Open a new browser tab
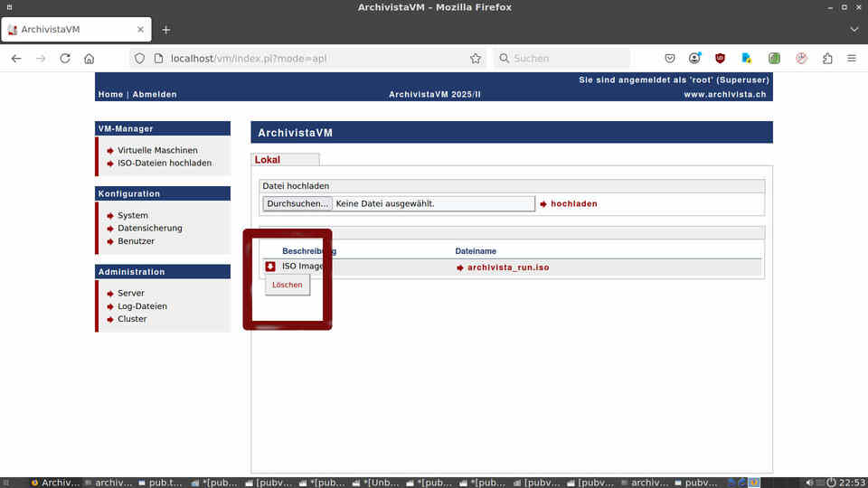This screenshot has width=868, height=488. point(166,30)
